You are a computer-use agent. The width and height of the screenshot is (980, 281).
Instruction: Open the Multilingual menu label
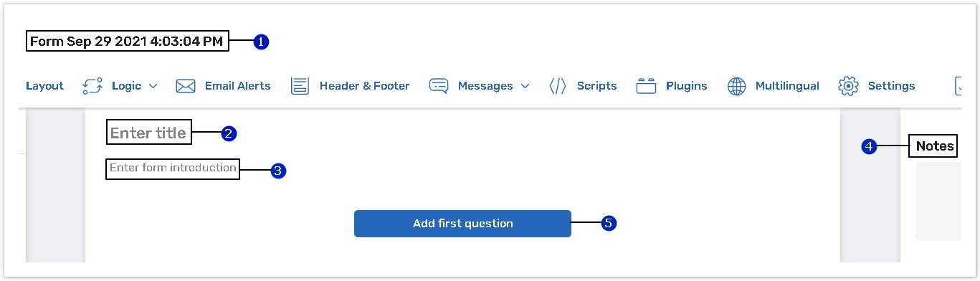[787, 86]
